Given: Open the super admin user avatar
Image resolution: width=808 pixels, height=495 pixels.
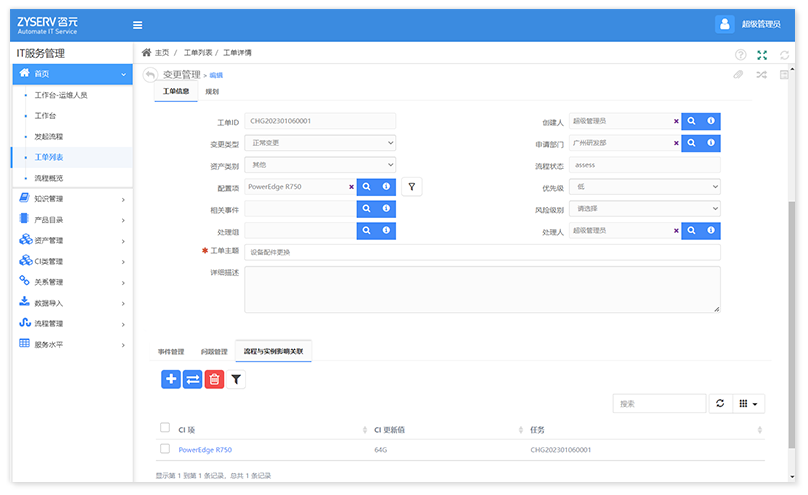Looking at the screenshot, I should tap(725, 24).
